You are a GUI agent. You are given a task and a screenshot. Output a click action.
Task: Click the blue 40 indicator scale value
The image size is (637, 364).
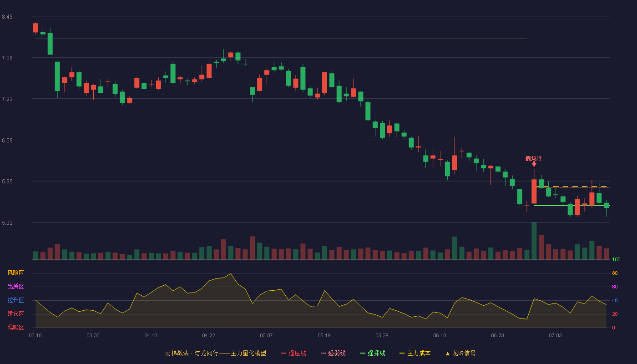pos(615,301)
